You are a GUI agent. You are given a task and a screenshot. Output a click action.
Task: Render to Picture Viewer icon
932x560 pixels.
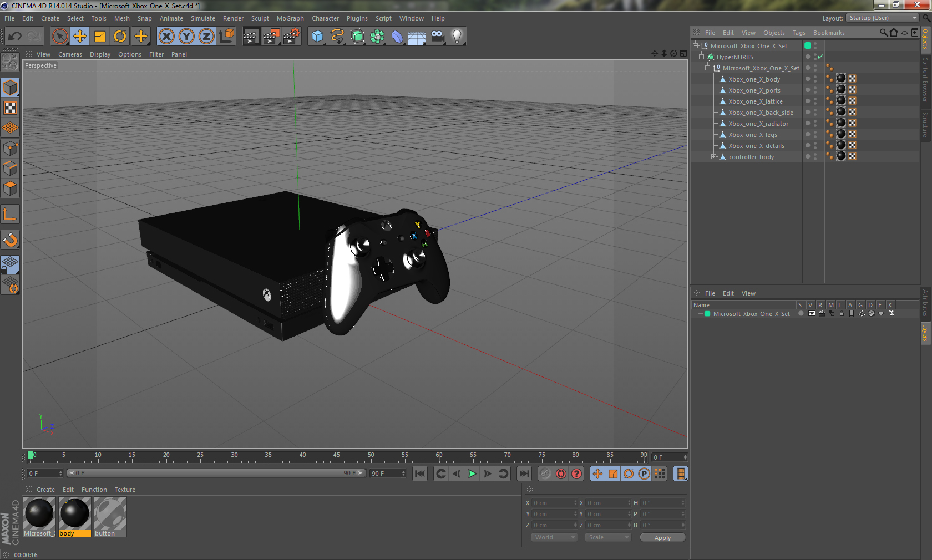[271, 37]
